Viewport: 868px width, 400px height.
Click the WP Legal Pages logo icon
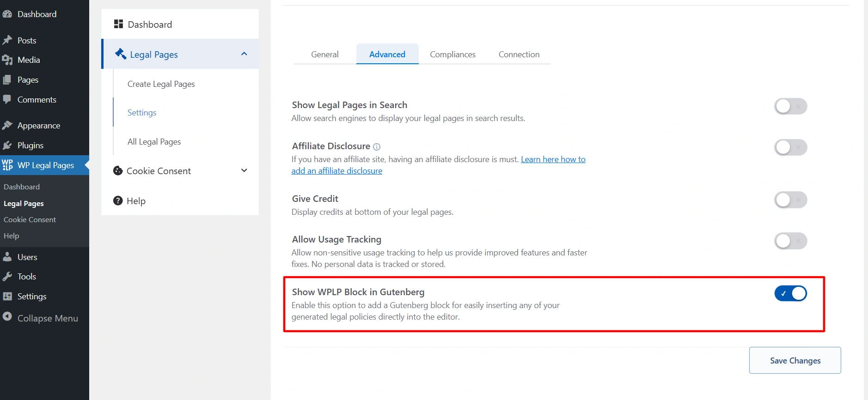[7, 165]
